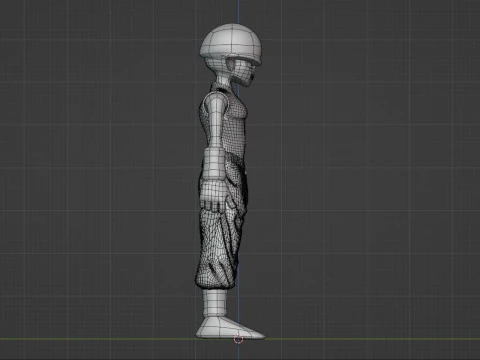Viewport: 480px width, 360px height.
Task: Click the forearm bracer on the character
Action: click(x=213, y=164)
